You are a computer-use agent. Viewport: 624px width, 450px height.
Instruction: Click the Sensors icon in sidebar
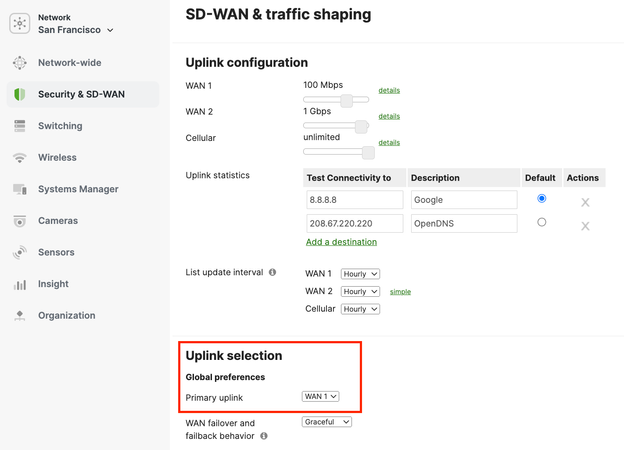[20, 253]
